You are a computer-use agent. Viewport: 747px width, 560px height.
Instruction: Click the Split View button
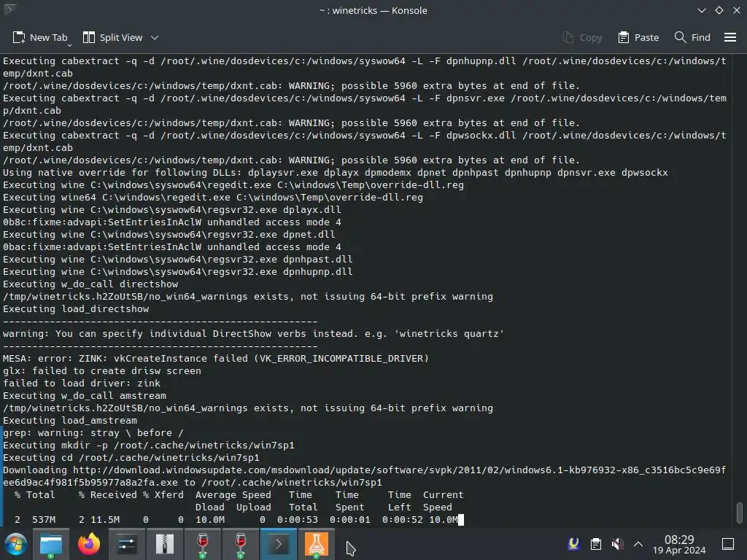point(112,37)
